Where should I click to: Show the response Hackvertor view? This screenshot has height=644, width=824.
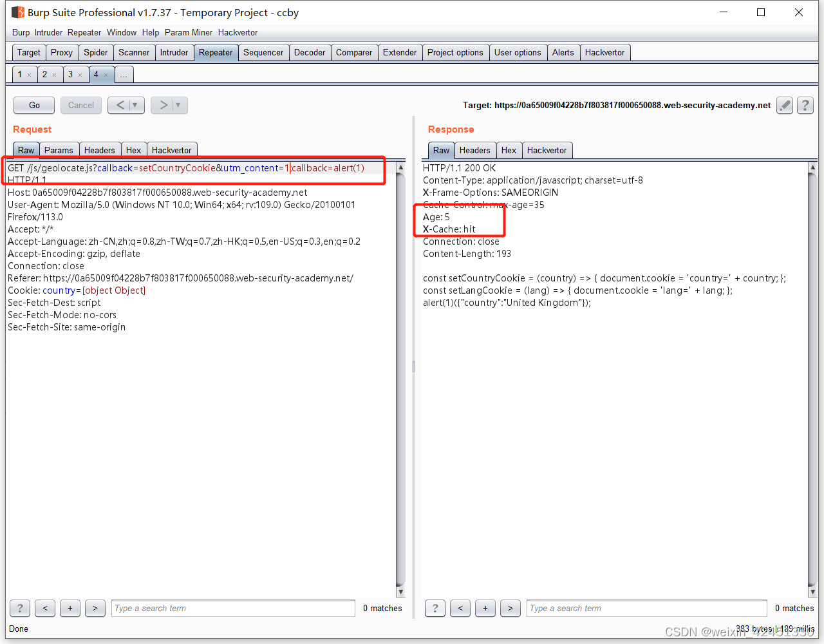(547, 150)
